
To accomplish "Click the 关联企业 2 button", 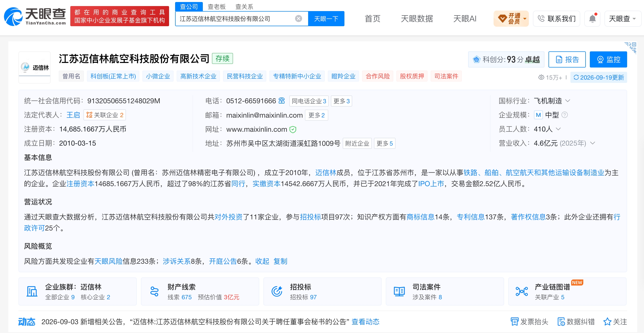I will pos(105,115).
